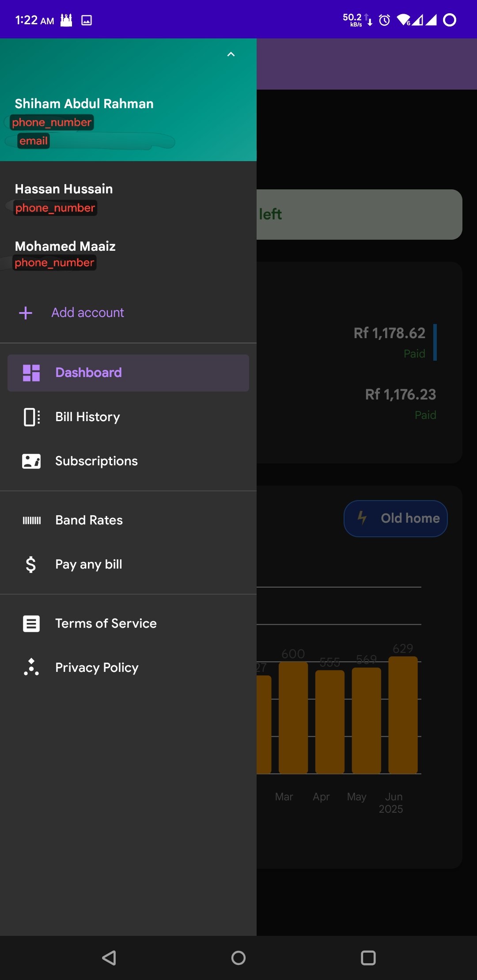
Task: Select Shiham Abdul Rahman profile header
Action: click(84, 104)
